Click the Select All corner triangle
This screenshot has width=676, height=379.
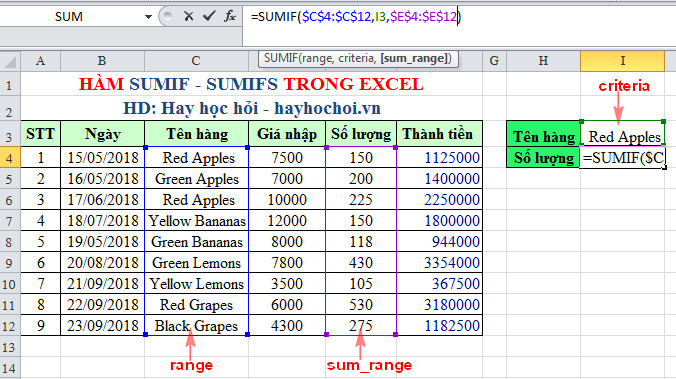coord(10,61)
